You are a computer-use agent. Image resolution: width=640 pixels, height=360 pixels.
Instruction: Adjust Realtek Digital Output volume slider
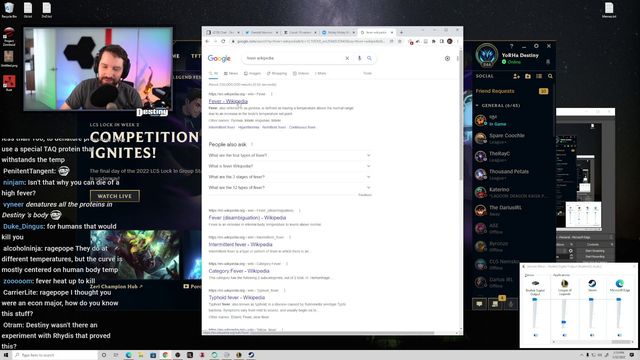click(535, 300)
